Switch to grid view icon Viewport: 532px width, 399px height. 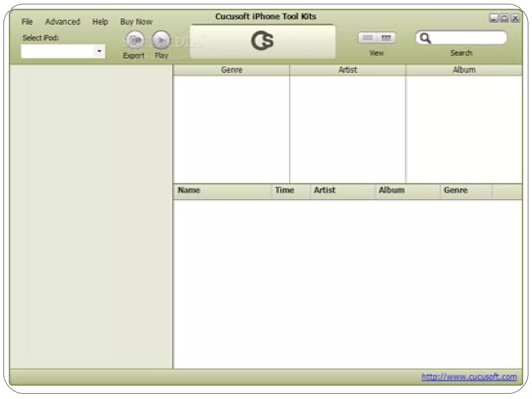(x=386, y=38)
